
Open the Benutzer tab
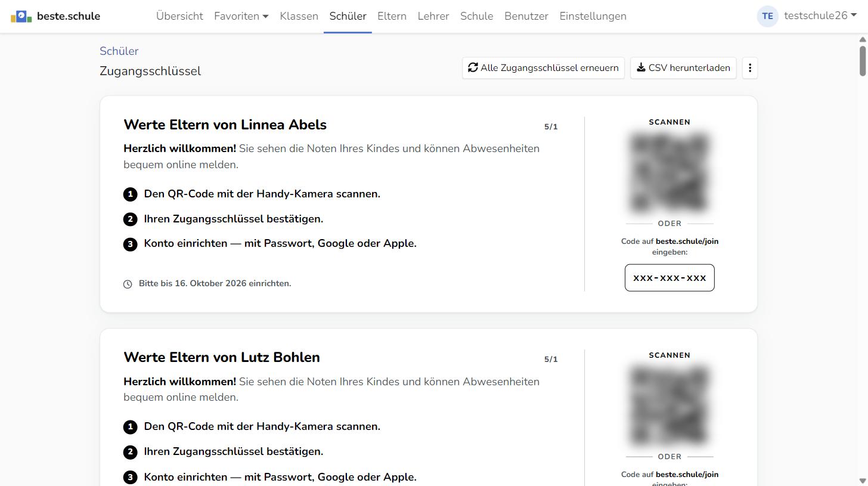tap(526, 16)
